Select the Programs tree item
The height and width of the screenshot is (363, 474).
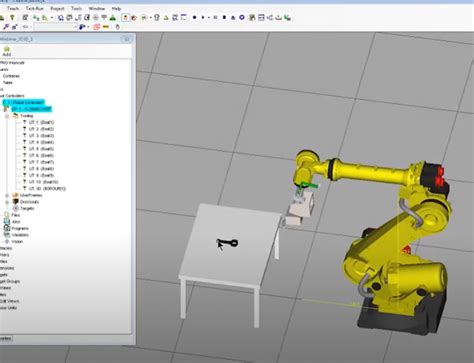click(x=20, y=228)
